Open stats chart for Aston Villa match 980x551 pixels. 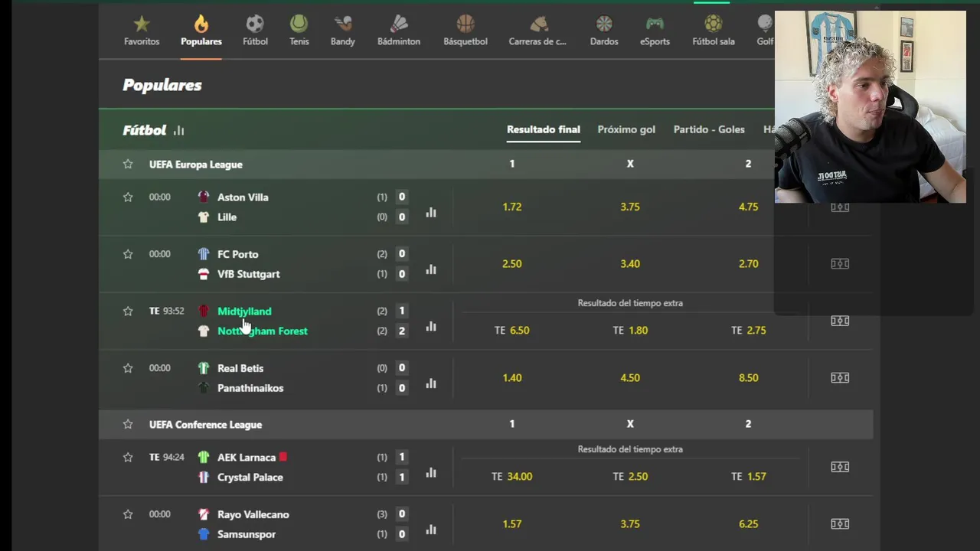431,212
